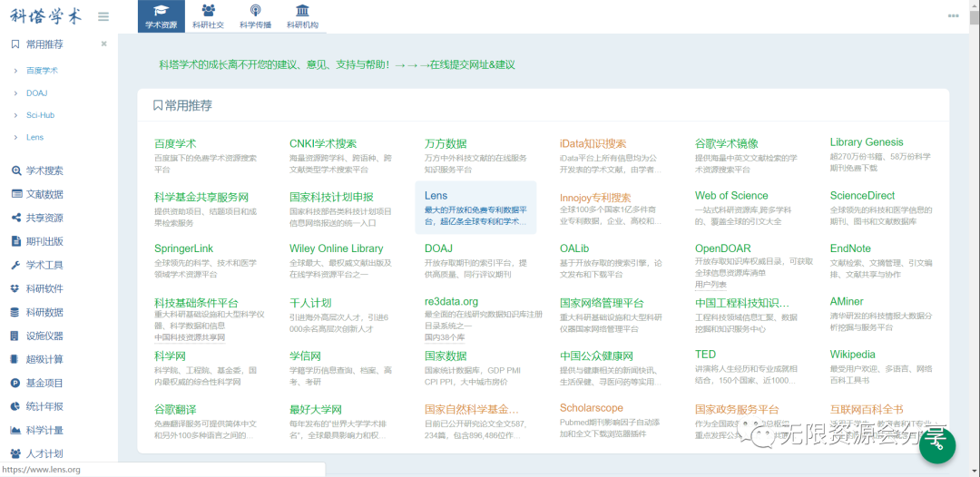Open the Scholarscope link
Screen dimensions: 980x477
coord(592,408)
